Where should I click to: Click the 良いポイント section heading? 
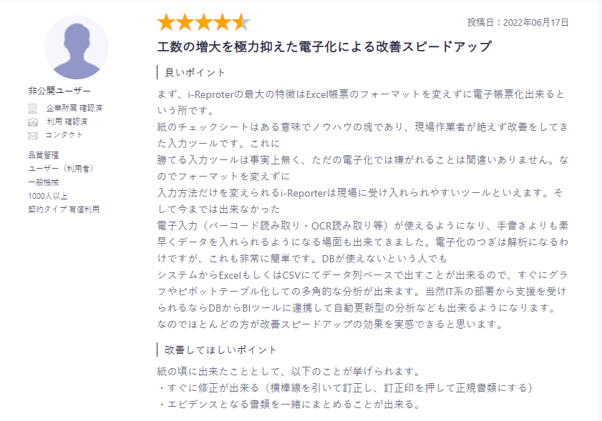point(195,73)
